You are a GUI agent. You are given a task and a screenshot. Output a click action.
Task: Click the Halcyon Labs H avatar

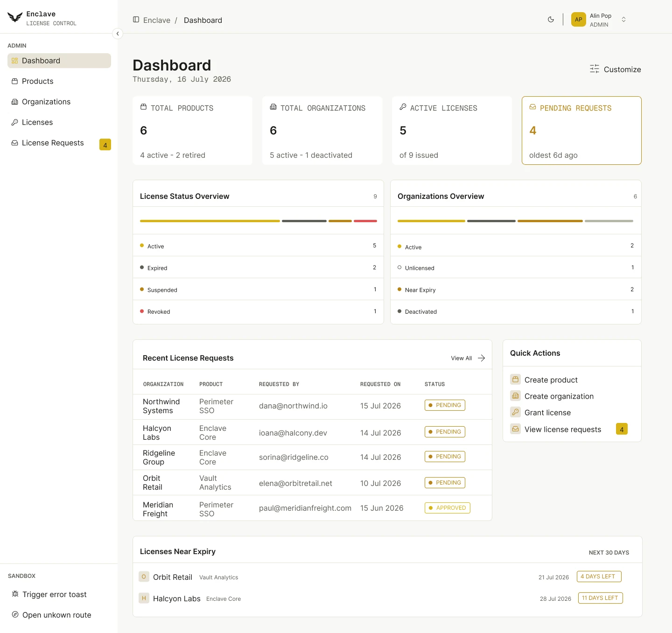coord(144,598)
